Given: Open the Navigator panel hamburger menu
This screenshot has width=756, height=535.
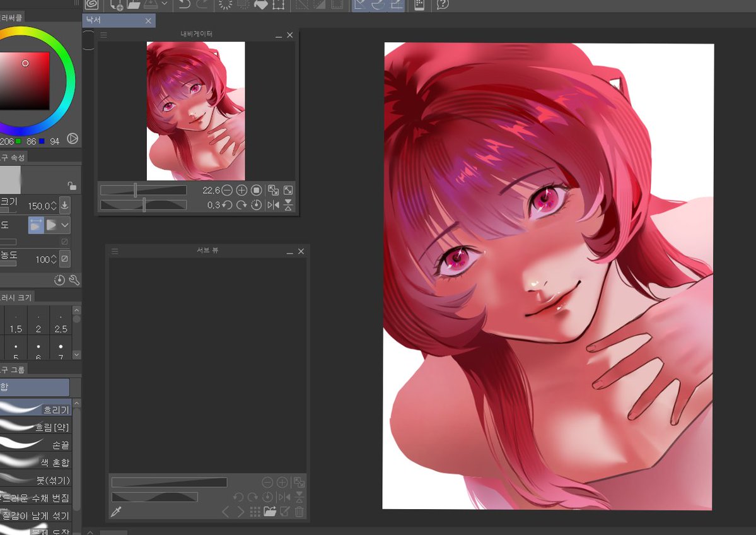Looking at the screenshot, I should coord(103,35).
